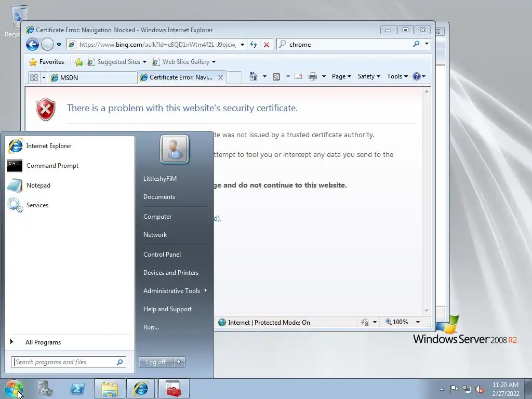The height and width of the screenshot is (399, 532).
Task: Open Services from the Start menu
Action: click(70, 205)
